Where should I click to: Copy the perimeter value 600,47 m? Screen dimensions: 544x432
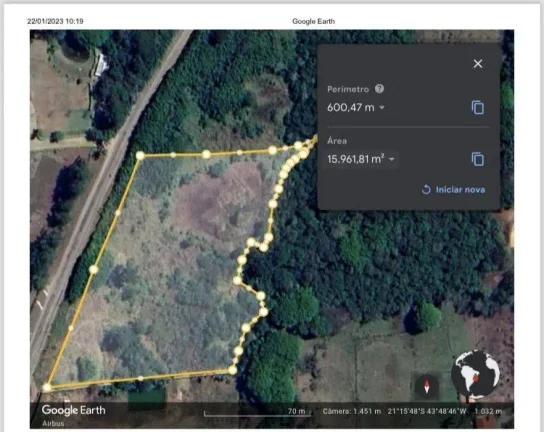[x=478, y=108]
